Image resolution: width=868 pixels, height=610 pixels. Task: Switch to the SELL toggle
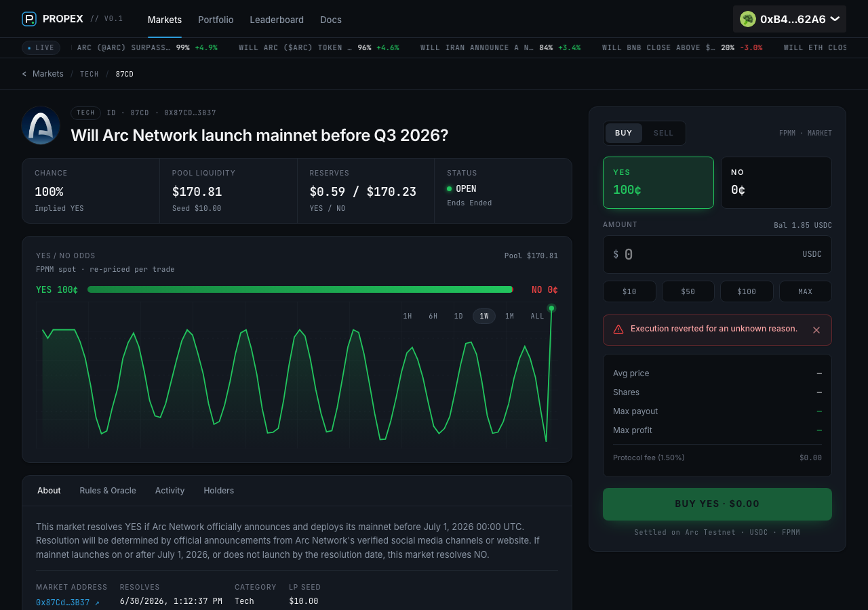click(663, 133)
